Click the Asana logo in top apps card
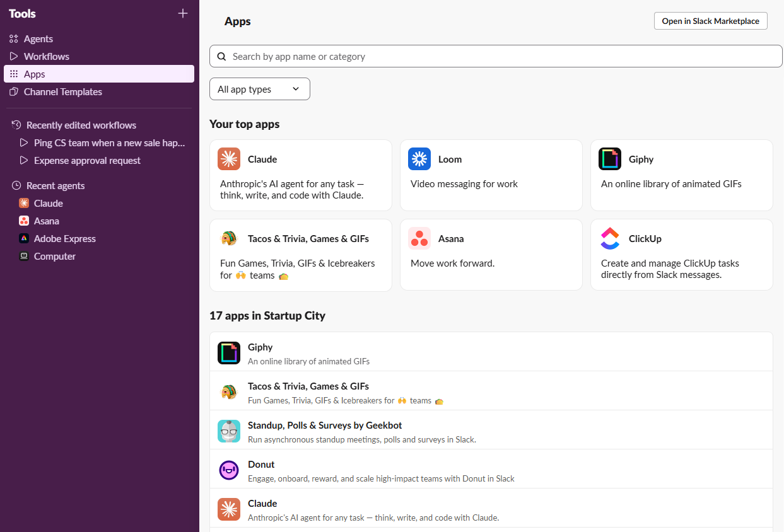The height and width of the screenshot is (532, 784). click(419, 238)
